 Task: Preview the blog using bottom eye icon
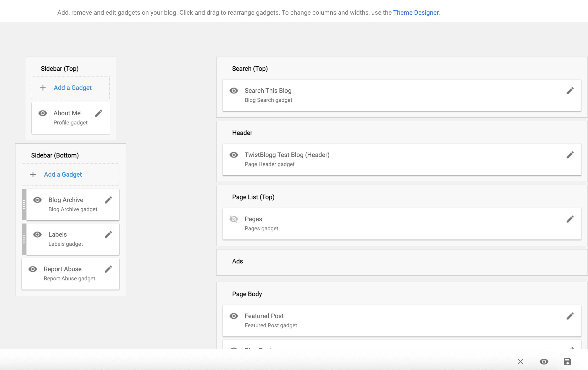coord(544,362)
